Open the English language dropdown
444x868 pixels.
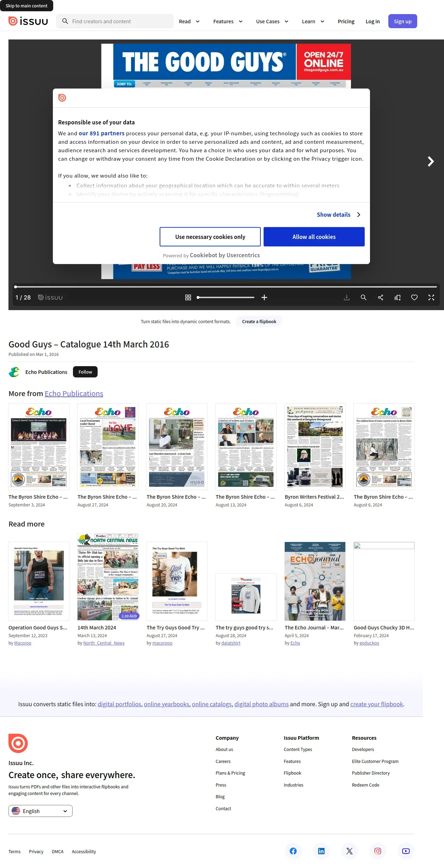(41, 811)
